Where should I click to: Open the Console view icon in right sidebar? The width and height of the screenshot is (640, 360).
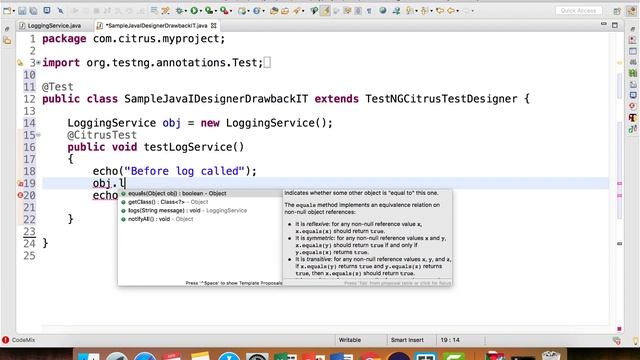pyautogui.click(x=633, y=95)
